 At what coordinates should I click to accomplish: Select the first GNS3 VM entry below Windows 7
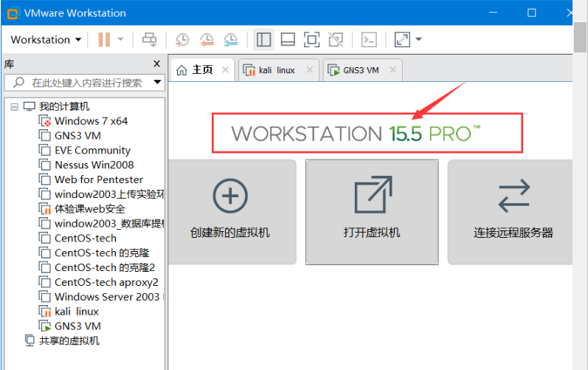(77, 135)
